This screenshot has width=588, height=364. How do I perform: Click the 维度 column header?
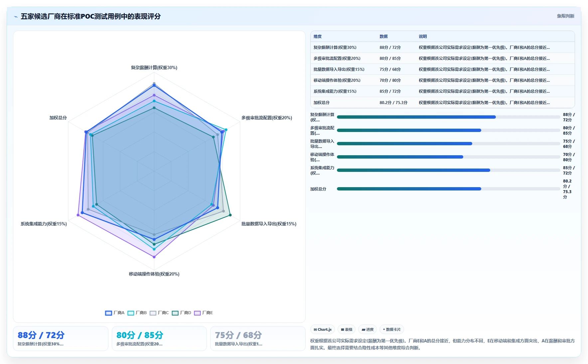pos(318,37)
